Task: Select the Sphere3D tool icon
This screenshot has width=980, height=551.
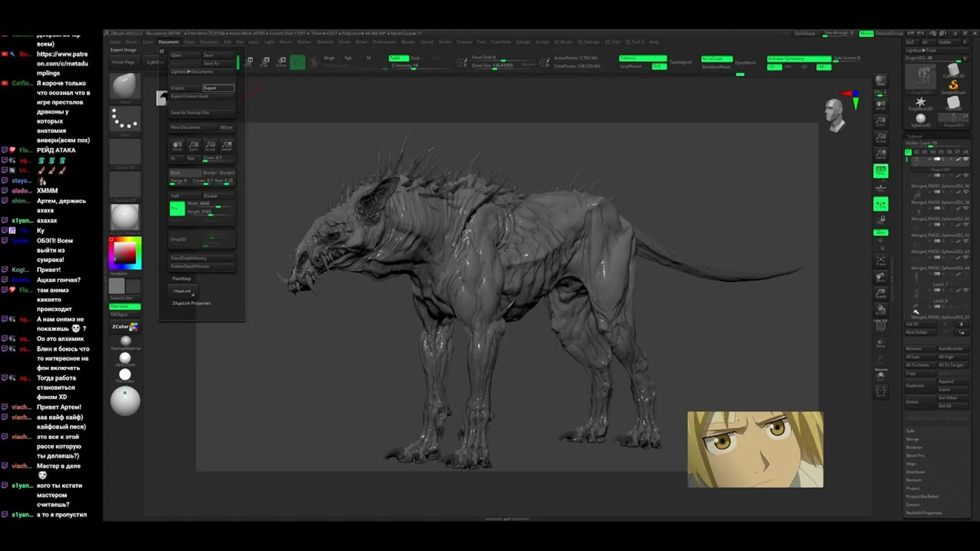Action: pyautogui.click(x=920, y=119)
